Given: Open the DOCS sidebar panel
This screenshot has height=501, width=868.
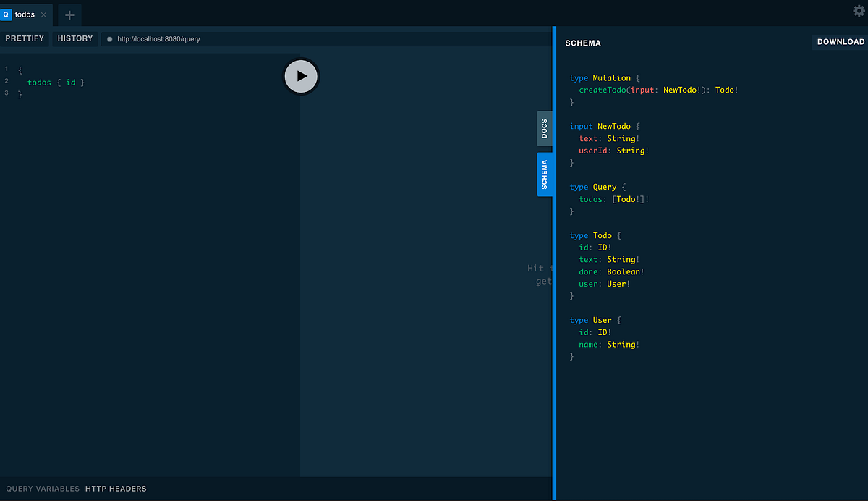Looking at the screenshot, I should [x=544, y=128].
